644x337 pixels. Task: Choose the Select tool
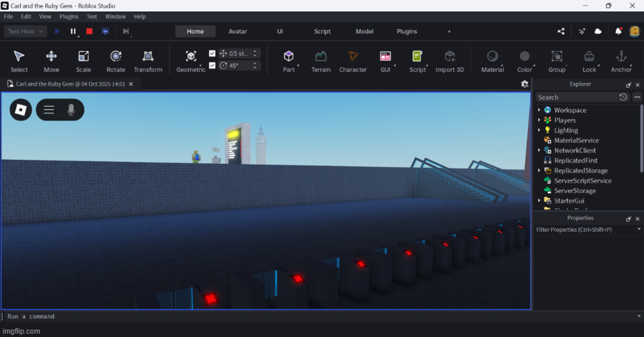[x=19, y=61]
